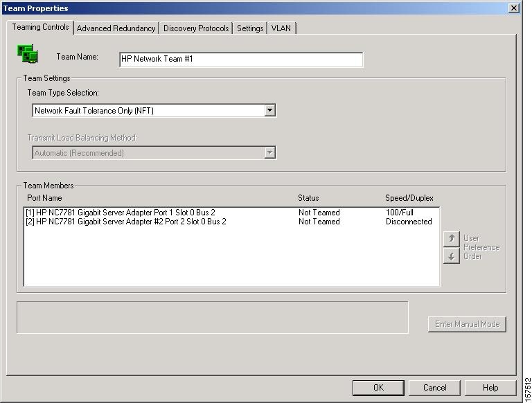The image size is (532, 403).
Task: Click the Disconnected speed value
Action: pyautogui.click(x=409, y=222)
